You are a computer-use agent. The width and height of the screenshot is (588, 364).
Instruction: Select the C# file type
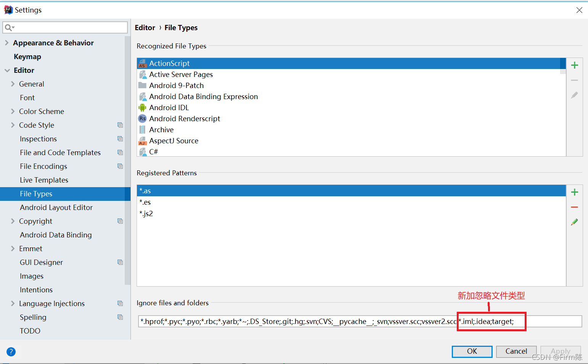(x=351, y=152)
